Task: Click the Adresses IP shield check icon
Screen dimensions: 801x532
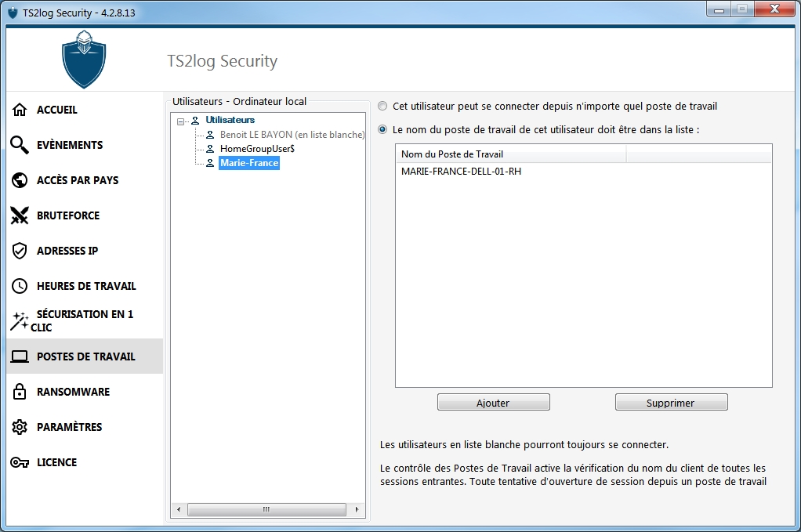Action: [x=20, y=251]
